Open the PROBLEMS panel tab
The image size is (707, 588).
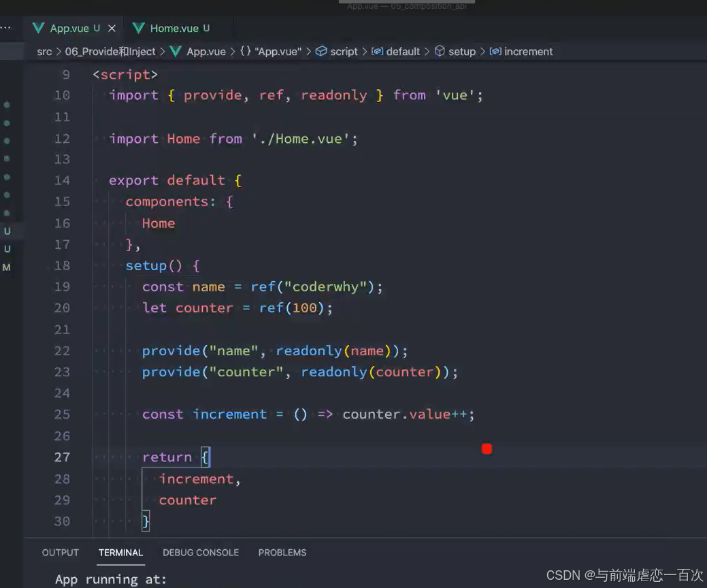click(x=282, y=553)
